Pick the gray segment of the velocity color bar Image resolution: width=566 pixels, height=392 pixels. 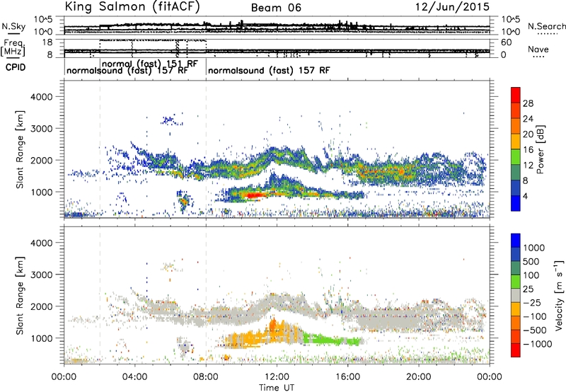(x=516, y=295)
